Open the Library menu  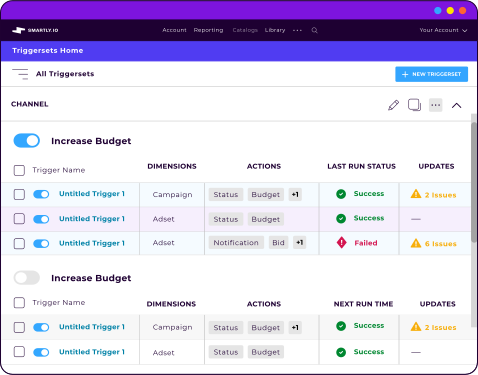pos(275,30)
